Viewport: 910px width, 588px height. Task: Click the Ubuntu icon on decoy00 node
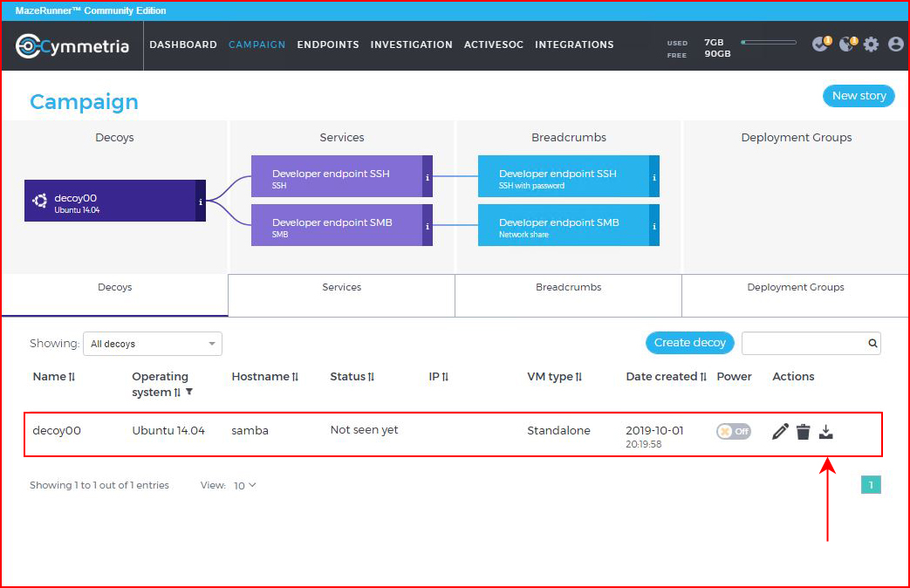pyautogui.click(x=40, y=201)
